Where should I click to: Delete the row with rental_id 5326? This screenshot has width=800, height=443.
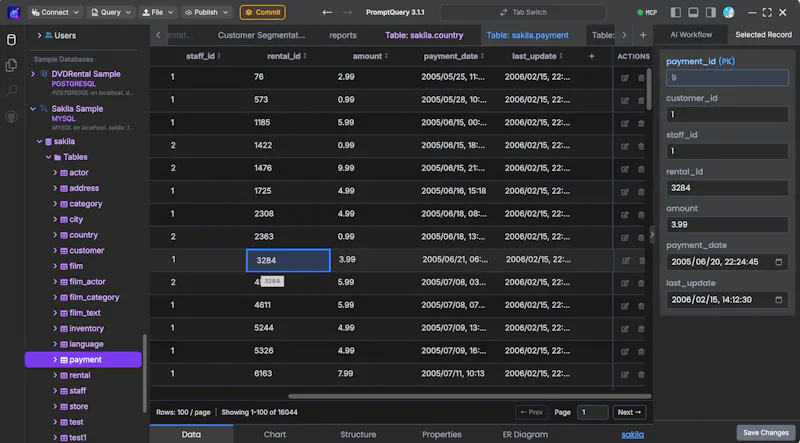click(x=641, y=352)
